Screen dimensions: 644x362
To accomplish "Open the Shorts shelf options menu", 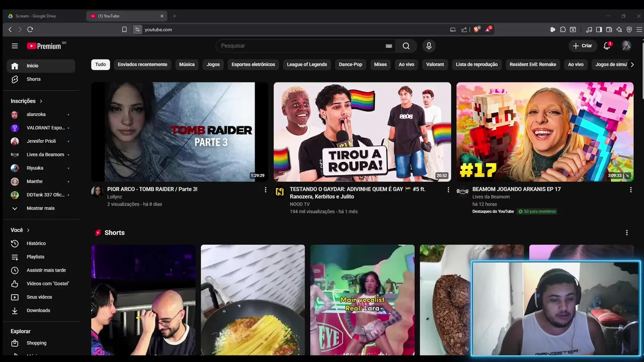I will click(x=627, y=233).
